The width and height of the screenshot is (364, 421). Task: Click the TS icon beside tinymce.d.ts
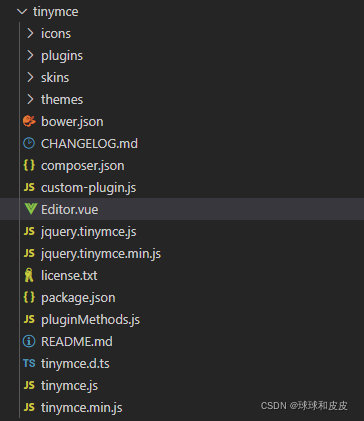(29, 363)
